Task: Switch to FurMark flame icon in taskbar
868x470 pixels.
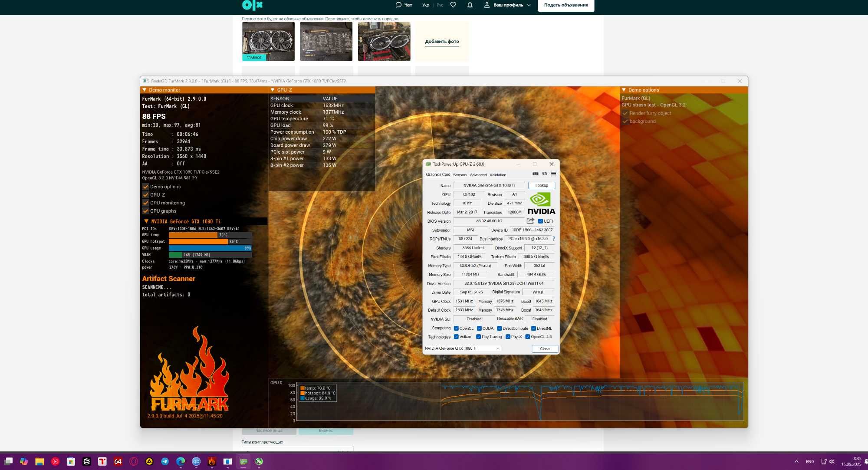Action: click(x=212, y=461)
